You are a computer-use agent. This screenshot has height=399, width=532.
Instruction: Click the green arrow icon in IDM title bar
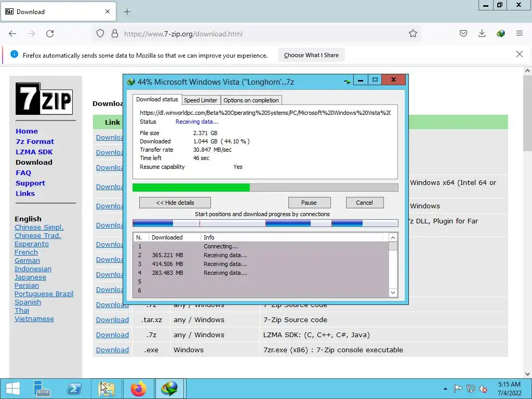pyautogui.click(x=347, y=82)
